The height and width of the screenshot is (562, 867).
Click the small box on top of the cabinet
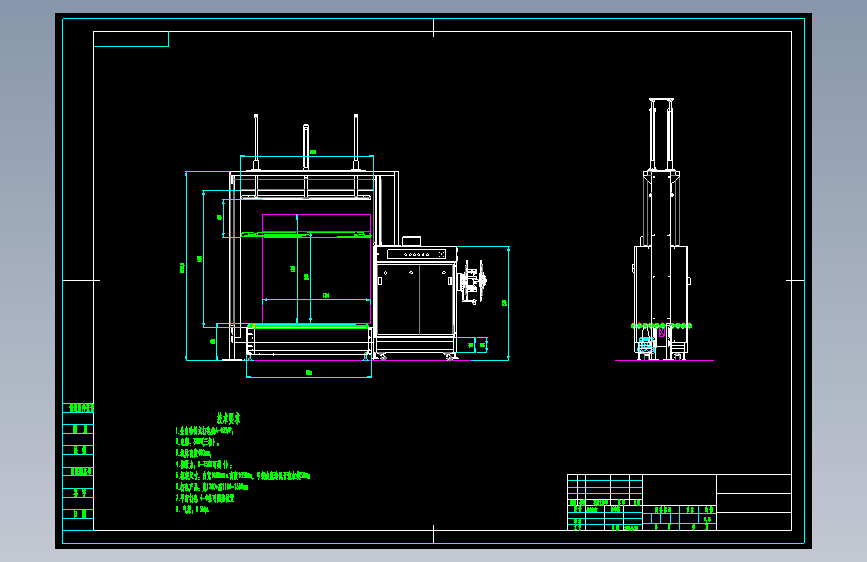point(411,241)
